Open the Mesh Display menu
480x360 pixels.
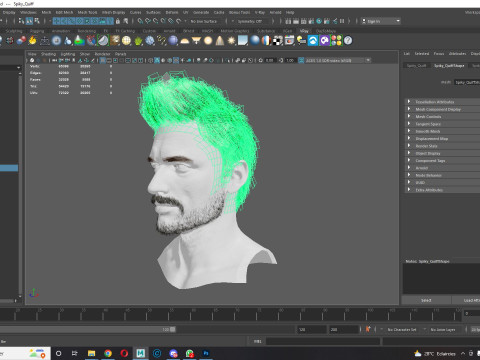pyautogui.click(x=113, y=12)
